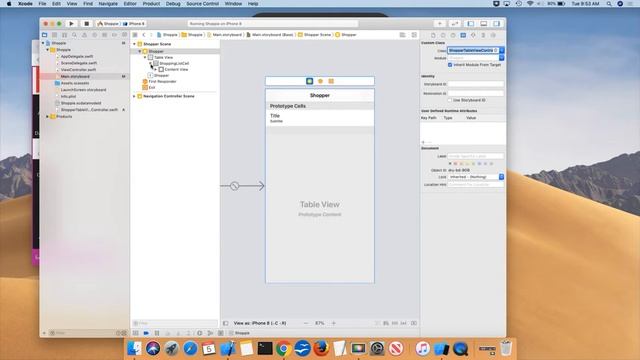Image resolution: width=640 pixels, height=360 pixels.
Task: Click the Document Label field
Action: tap(476, 156)
